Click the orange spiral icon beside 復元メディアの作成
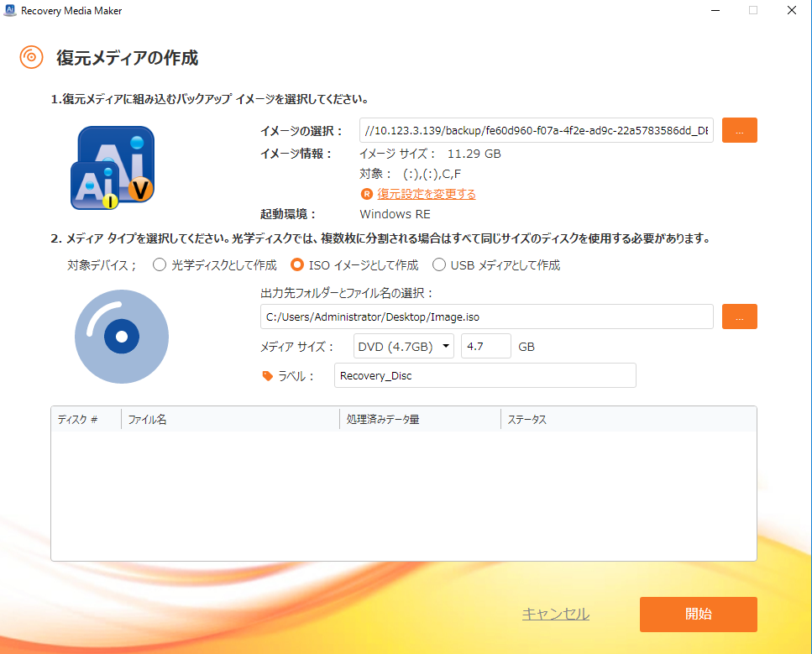The height and width of the screenshot is (654, 812). point(31,57)
